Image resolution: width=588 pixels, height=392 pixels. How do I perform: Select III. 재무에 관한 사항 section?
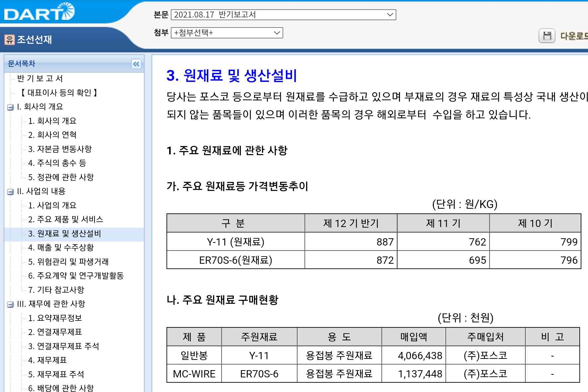click(51, 304)
